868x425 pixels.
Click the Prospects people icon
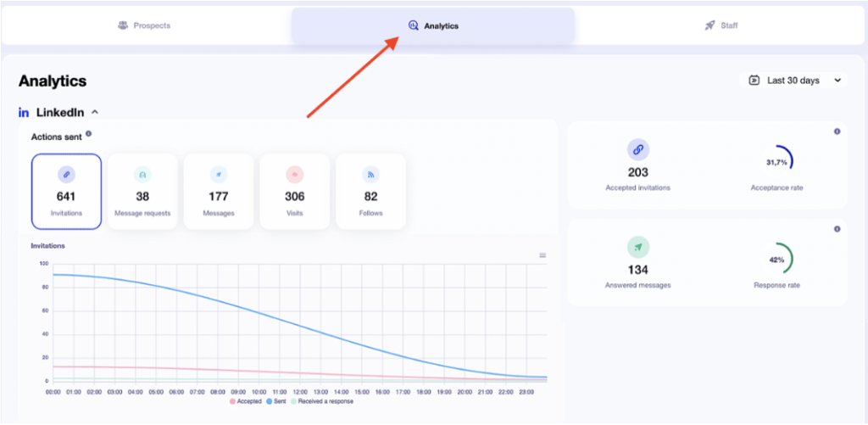point(123,25)
